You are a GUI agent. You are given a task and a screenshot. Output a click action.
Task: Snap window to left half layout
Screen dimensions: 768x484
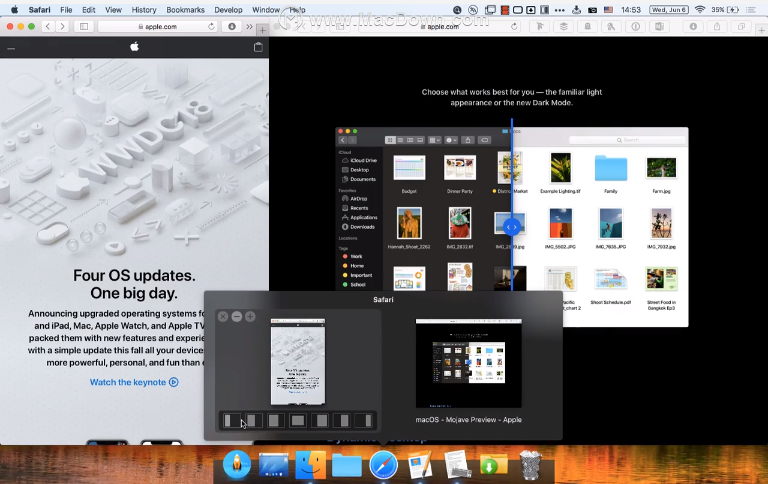(x=231, y=420)
